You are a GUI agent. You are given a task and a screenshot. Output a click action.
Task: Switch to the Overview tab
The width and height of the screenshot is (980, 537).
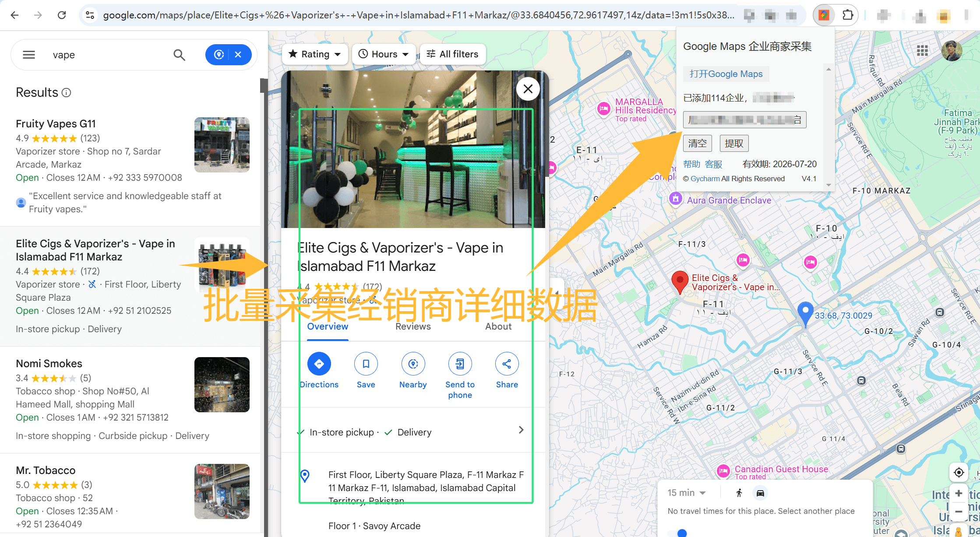pyautogui.click(x=328, y=326)
